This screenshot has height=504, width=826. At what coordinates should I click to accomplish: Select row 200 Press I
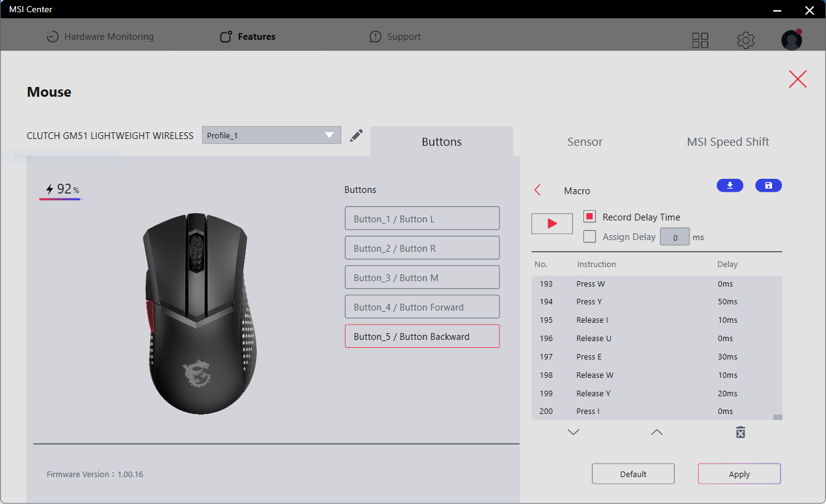click(656, 412)
